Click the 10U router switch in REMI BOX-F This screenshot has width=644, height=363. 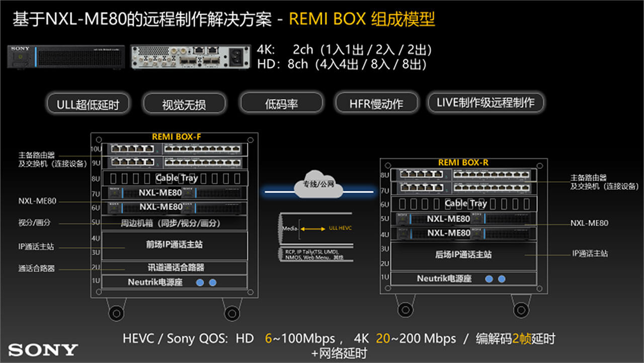tap(175, 149)
